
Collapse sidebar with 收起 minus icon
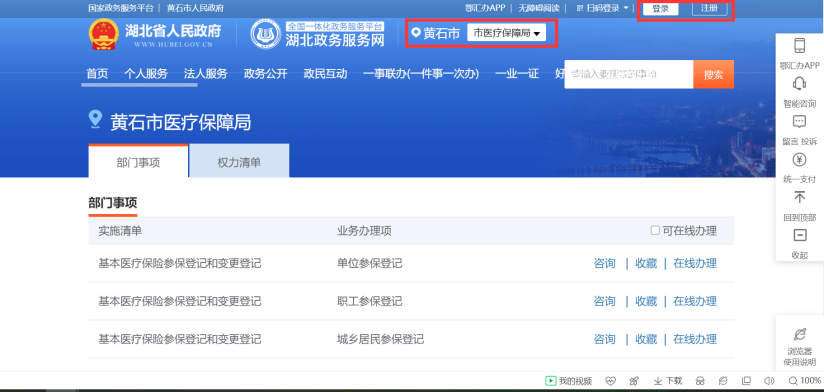click(799, 235)
